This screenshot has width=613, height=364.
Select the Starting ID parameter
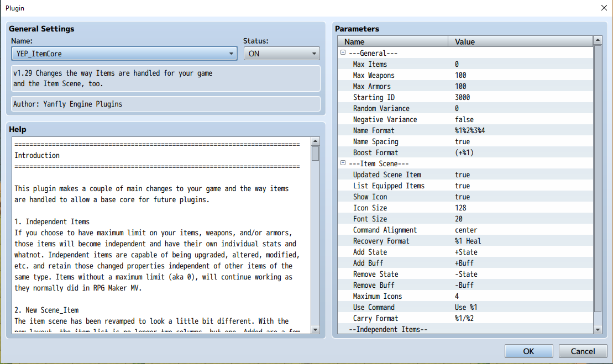click(x=465, y=97)
